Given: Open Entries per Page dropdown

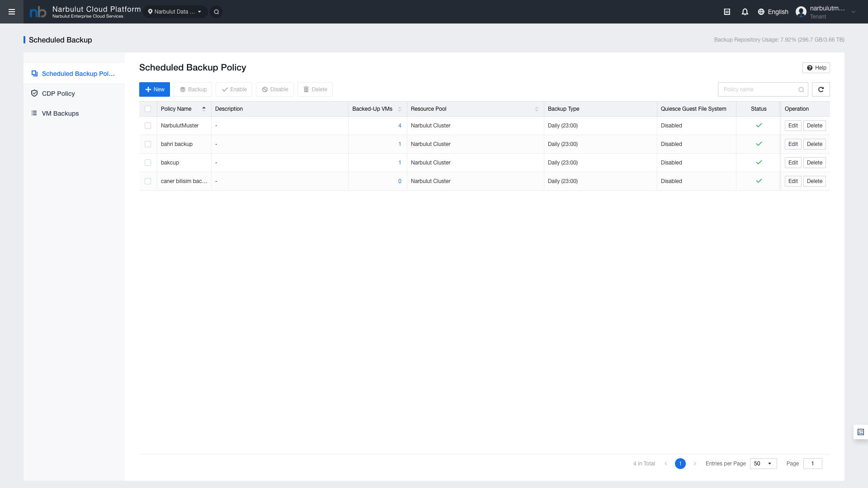Looking at the screenshot, I should click(x=763, y=464).
